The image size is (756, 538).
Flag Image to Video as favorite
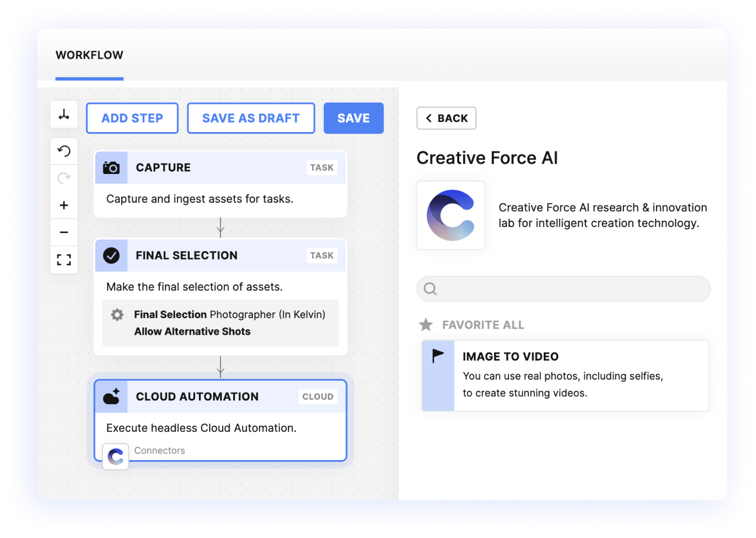pyautogui.click(x=436, y=356)
